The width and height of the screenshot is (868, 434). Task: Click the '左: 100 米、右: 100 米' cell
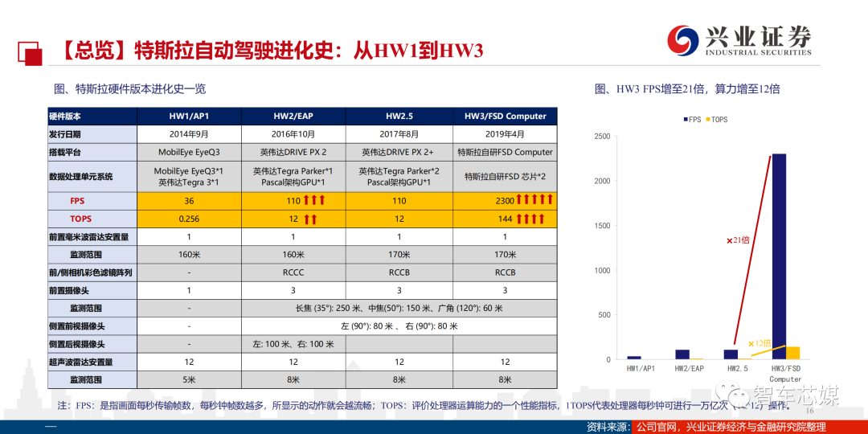[293, 344]
